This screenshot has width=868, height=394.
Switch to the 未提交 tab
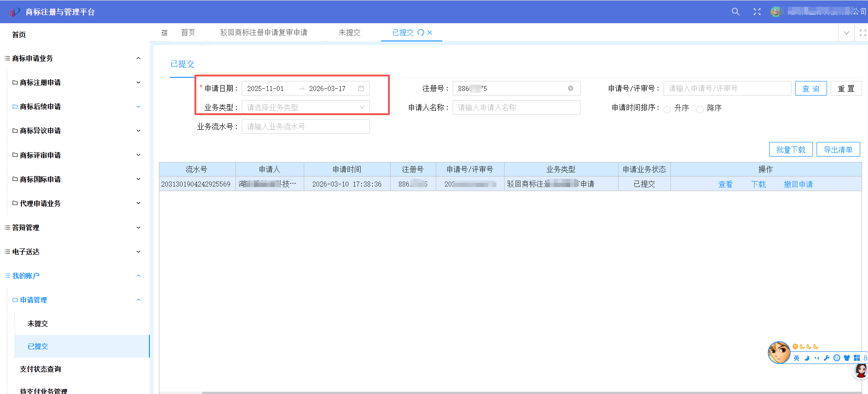349,33
